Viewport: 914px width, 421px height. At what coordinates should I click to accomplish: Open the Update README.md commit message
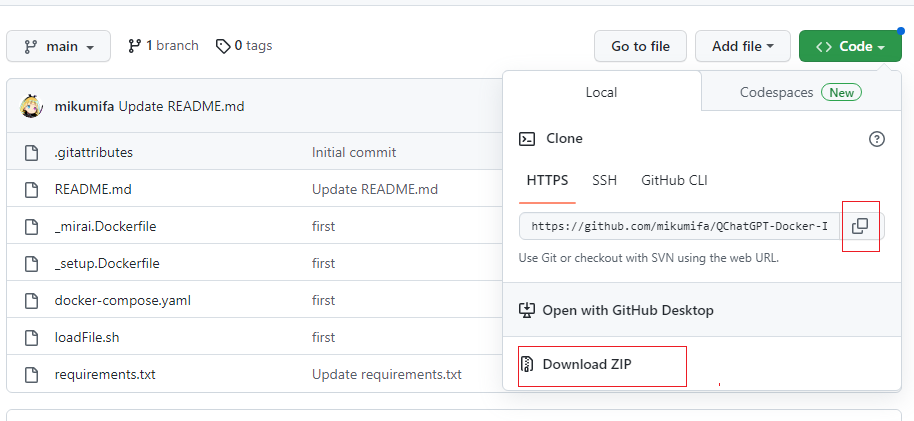coord(181,106)
